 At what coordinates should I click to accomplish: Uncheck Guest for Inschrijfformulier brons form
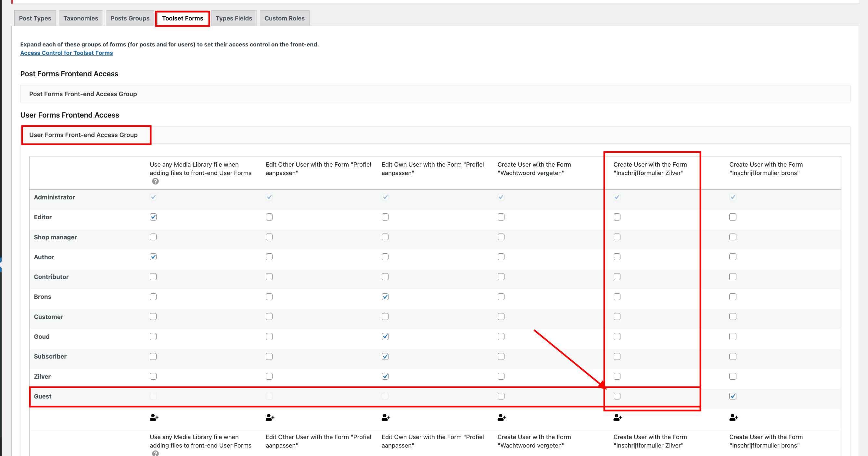733,396
